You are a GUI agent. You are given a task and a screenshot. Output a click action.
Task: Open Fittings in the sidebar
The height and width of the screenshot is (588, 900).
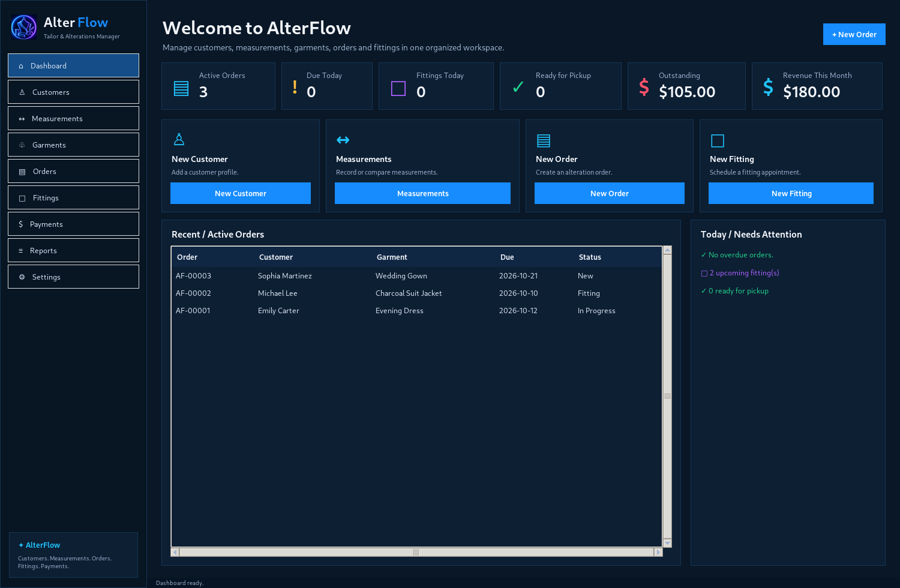(x=73, y=197)
